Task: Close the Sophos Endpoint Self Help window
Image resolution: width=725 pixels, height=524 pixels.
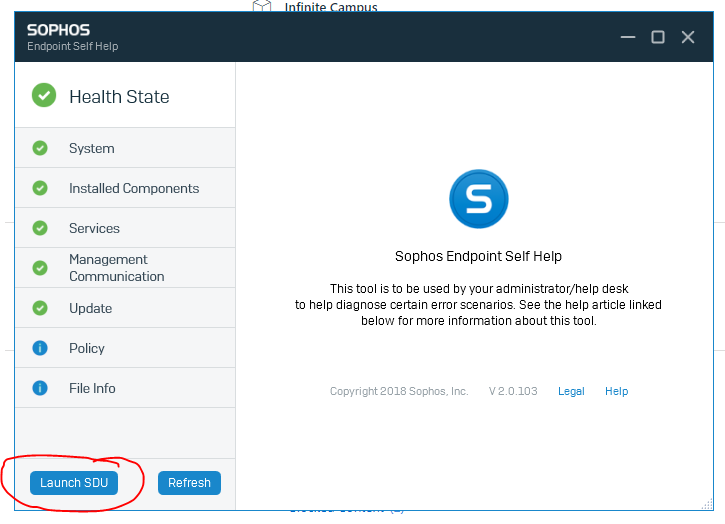Action: click(688, 37)
